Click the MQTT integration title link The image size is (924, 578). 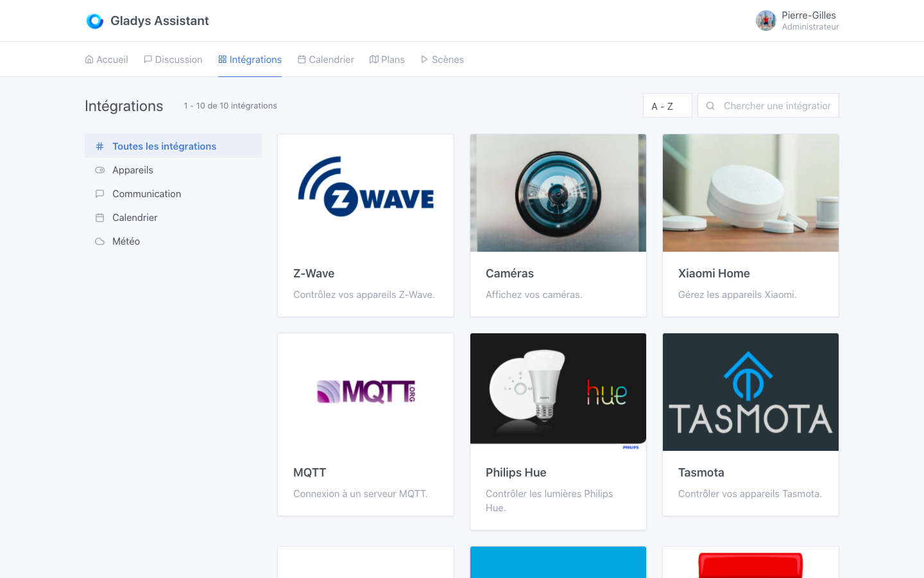(309, 473)
